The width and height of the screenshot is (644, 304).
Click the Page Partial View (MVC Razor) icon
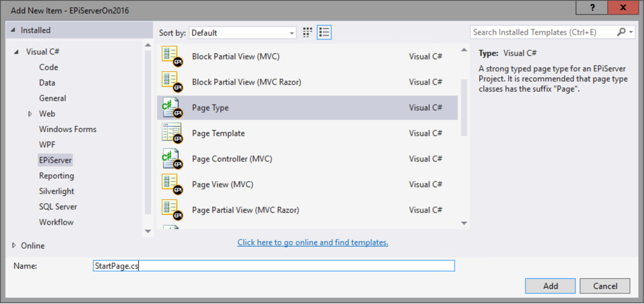click(172, 210)
